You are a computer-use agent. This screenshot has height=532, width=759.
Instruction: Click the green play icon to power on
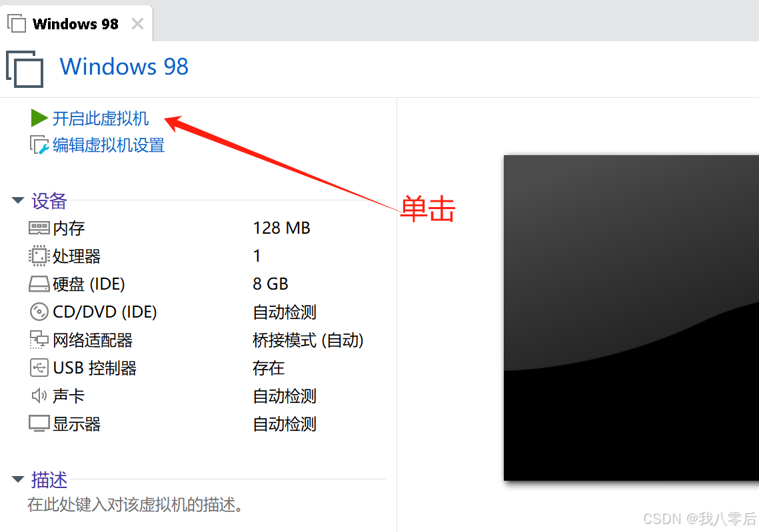click(39, 118)
